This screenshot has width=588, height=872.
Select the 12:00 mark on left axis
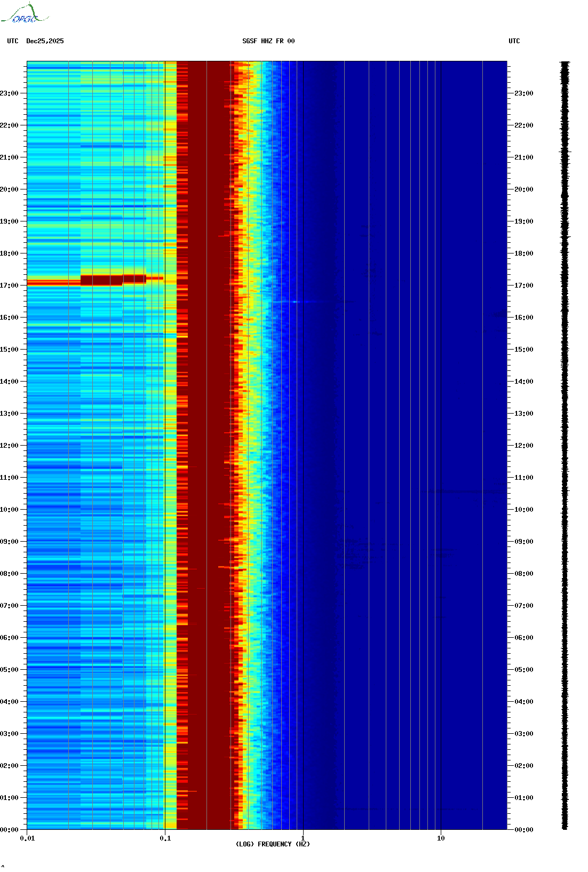tap(9, 446)
